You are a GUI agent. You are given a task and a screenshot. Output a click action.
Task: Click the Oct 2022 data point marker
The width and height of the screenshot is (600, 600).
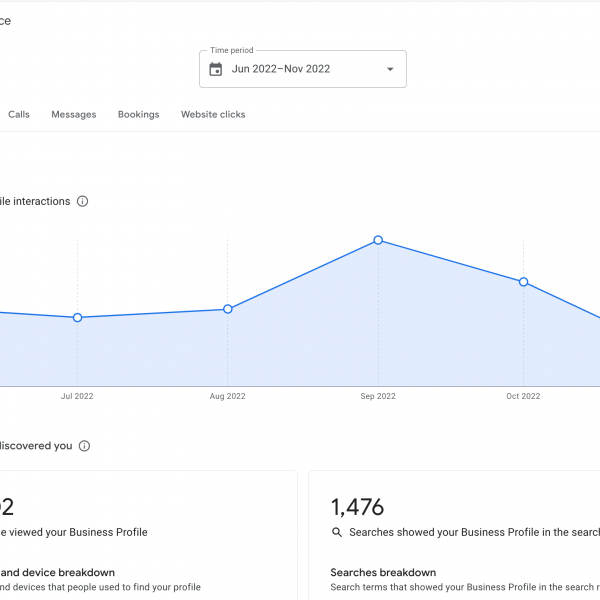pos(523,282)
